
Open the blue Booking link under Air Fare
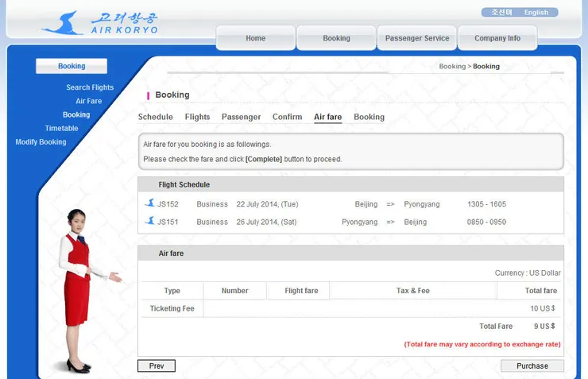(76, 114)
